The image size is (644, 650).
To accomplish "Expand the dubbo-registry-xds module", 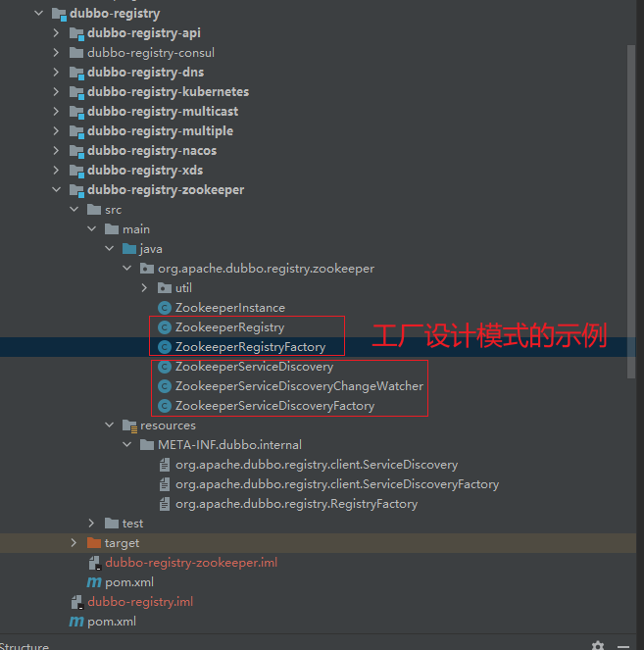I will click(x=56, y=170).
